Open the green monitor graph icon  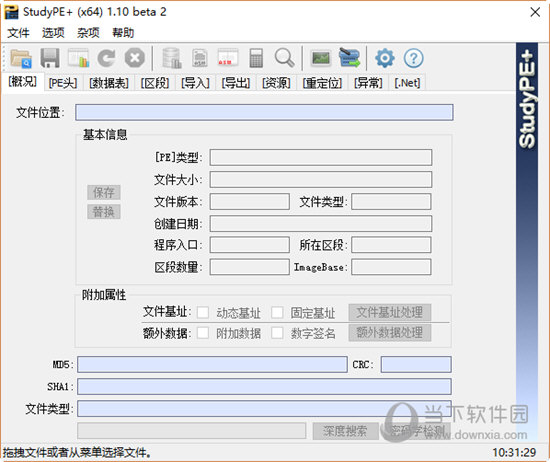[x=321, y=58]
